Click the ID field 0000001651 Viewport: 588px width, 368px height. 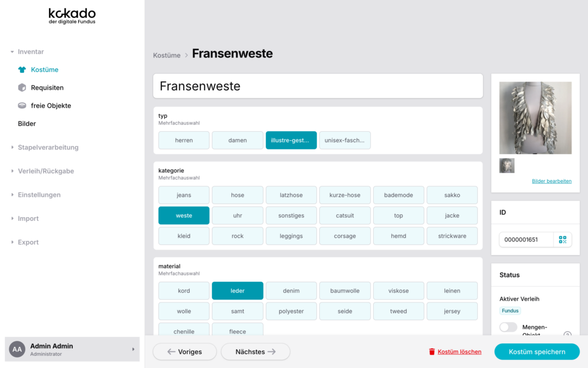526,240
